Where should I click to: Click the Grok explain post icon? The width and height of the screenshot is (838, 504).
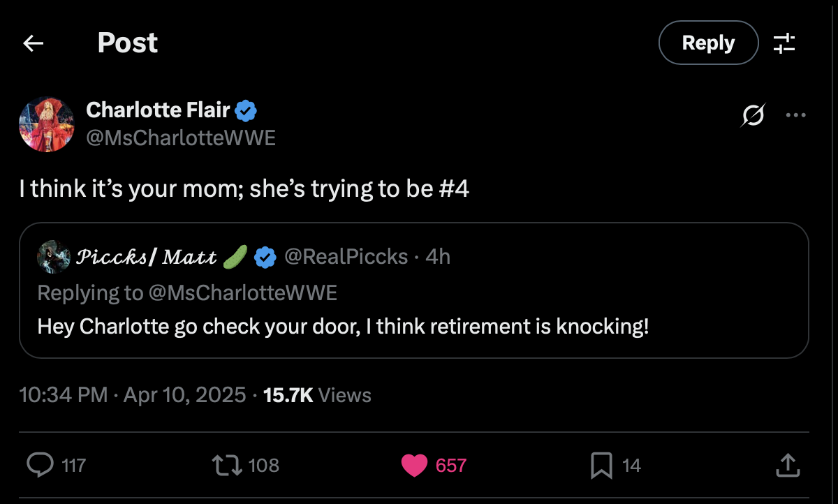click(753, 115)
